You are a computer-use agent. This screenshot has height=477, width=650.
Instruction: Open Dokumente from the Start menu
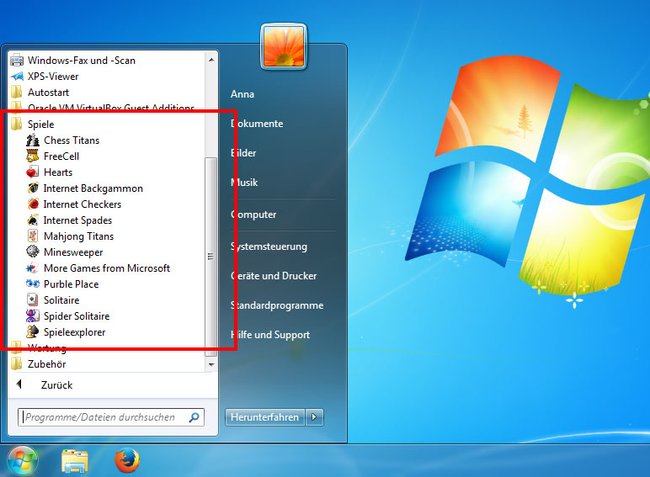click(257, 123)
